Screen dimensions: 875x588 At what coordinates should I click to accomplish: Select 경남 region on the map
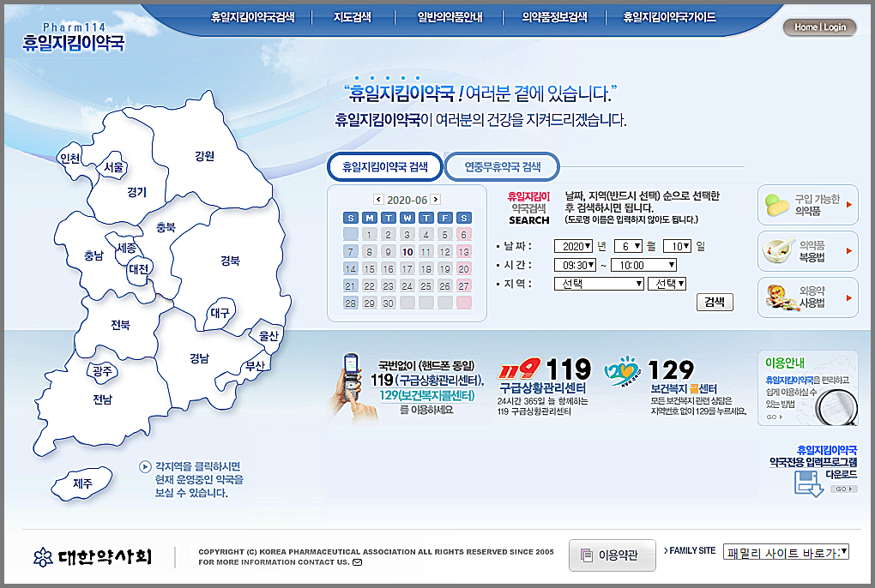pos(199,358)
